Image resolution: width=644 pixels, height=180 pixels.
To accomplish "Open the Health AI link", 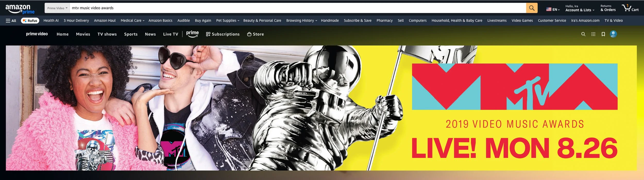I will point(51,21).
